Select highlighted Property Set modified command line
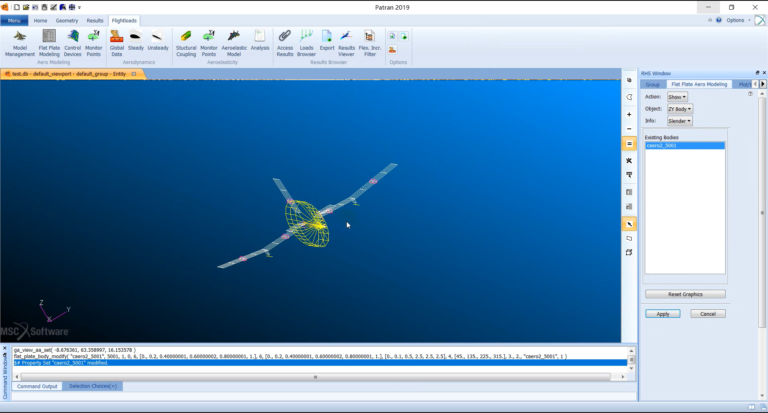Image resolution: width=768 pixels, height=413 pixels. click(x=320, y=363)
